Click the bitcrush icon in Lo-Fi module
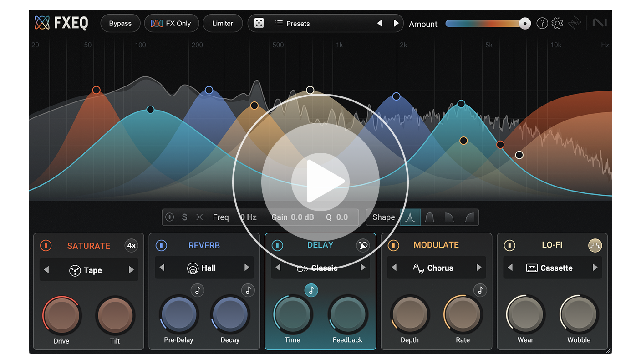Image resolution: width=641 pixels, height=364 pixels. [x=595, y=246]
